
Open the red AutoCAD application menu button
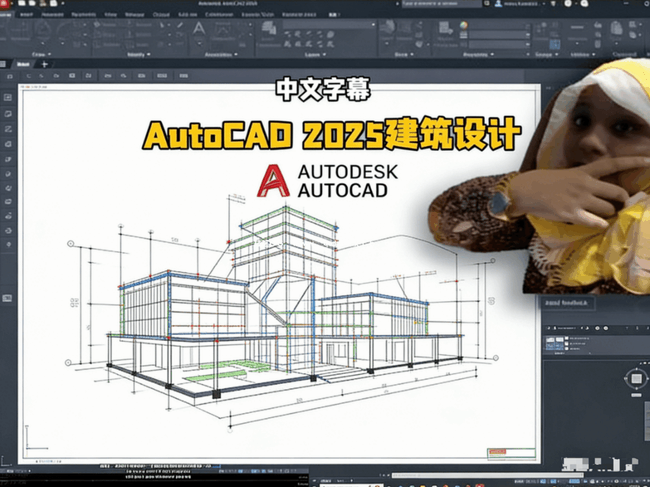click(x=5, y=4)
